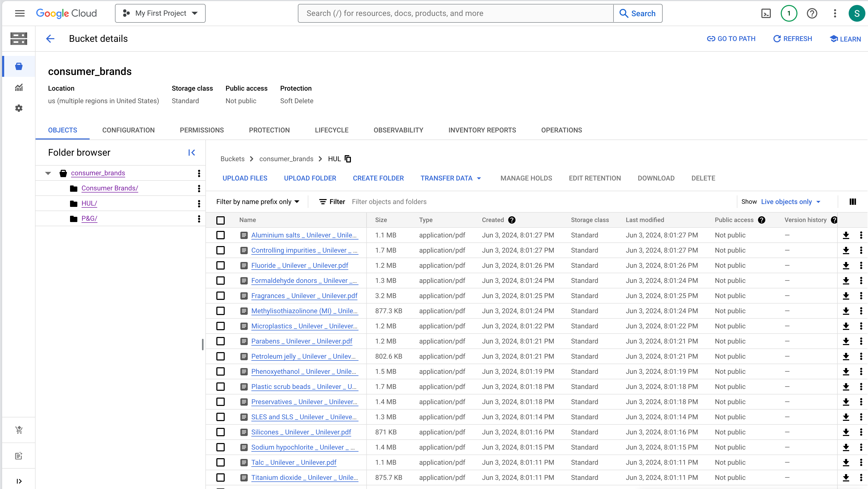
Task: Open Settings gear icon in left sidebar
Action: coord(19,108)
